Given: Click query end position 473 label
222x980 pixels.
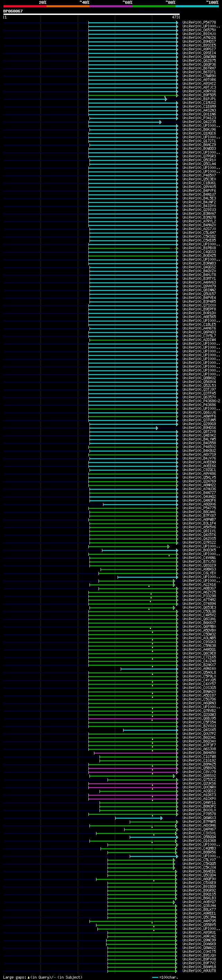Looking at the screenshot, I should click(175, 17).
